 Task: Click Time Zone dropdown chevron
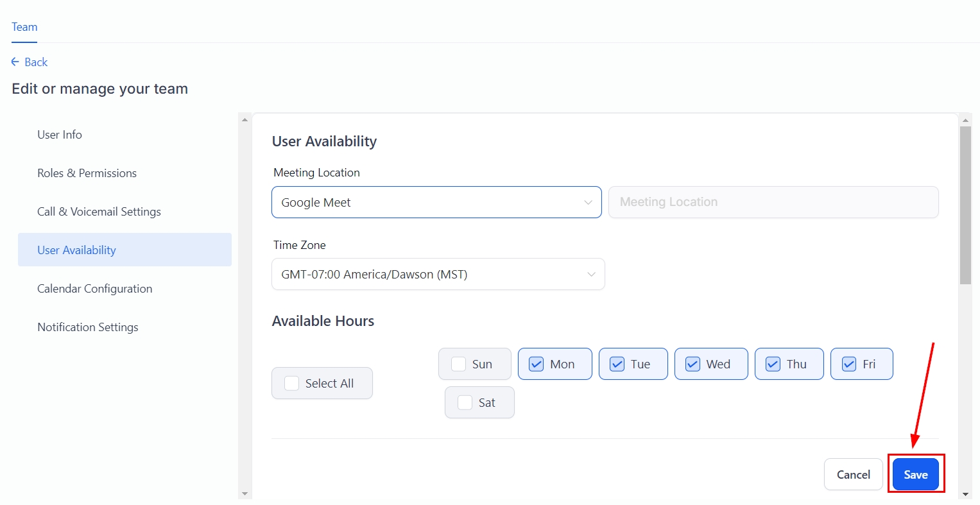pos(591,275)
